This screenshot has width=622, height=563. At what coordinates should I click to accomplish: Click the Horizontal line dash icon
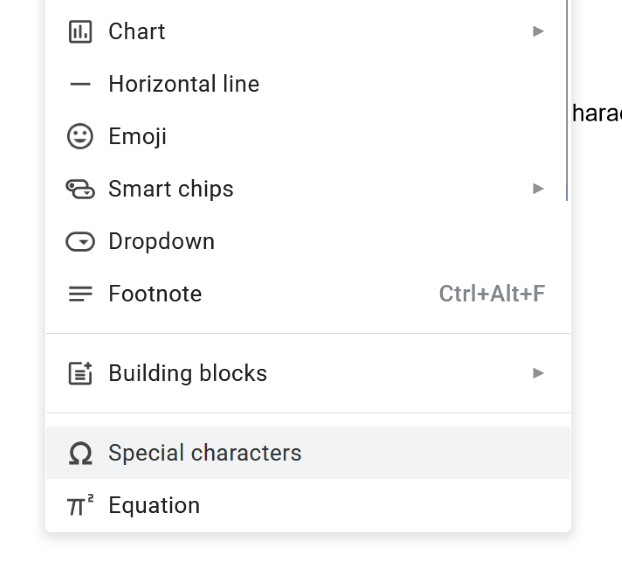(80, 85)
